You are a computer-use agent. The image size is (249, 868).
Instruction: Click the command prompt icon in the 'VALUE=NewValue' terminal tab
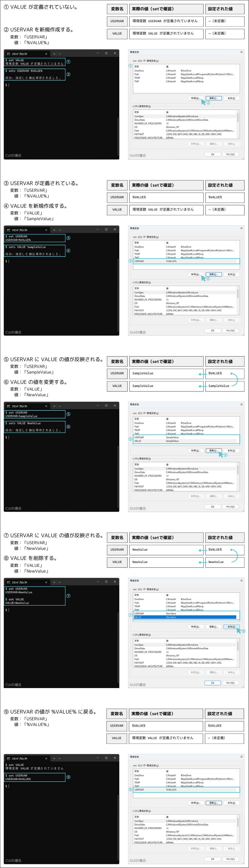[x=9, y=582]
